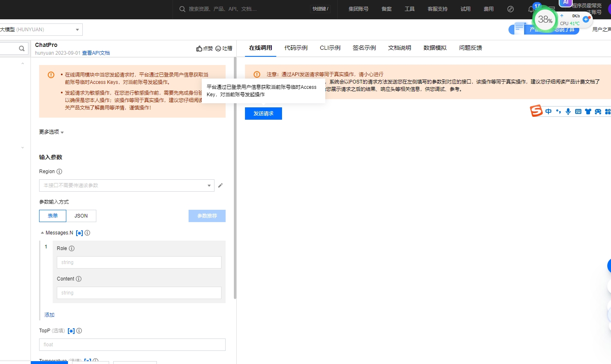Click the top search resources input box
This screenshot has height=364, width=611.
(247, 9)
